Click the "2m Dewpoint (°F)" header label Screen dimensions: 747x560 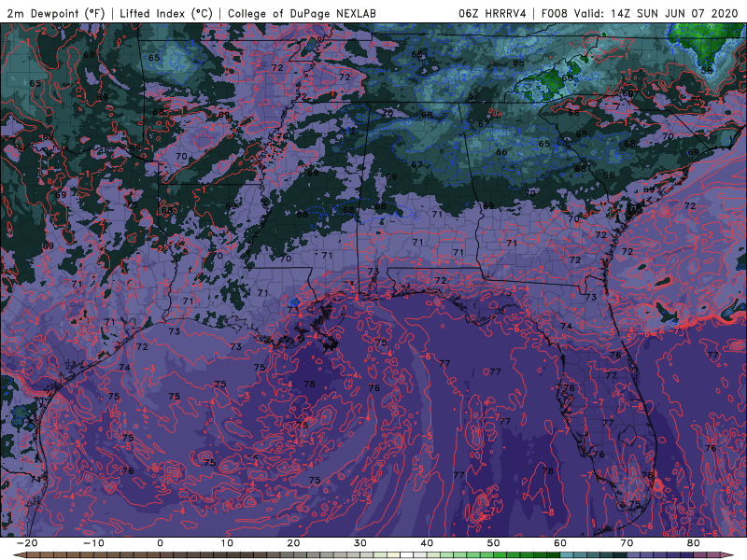tap(55, 13)
